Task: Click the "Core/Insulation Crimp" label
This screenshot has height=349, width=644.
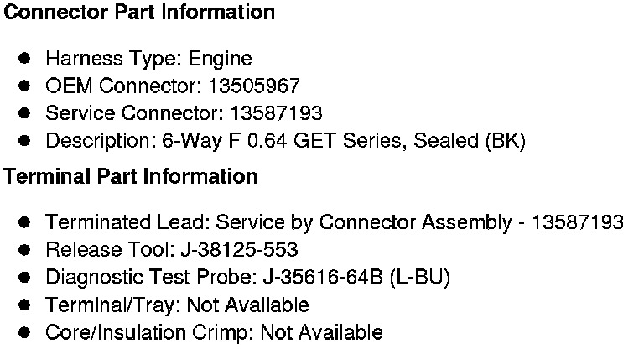Action: tap(148, 333)
